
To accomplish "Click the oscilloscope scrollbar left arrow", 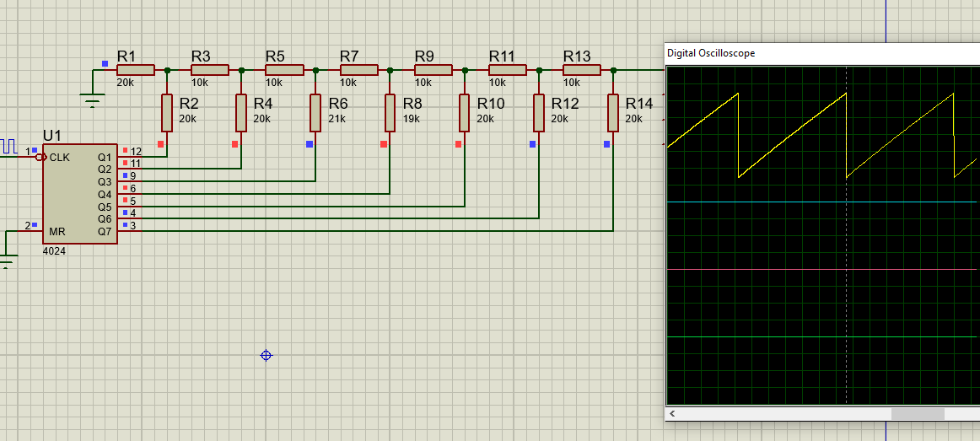I will (673, 414).
